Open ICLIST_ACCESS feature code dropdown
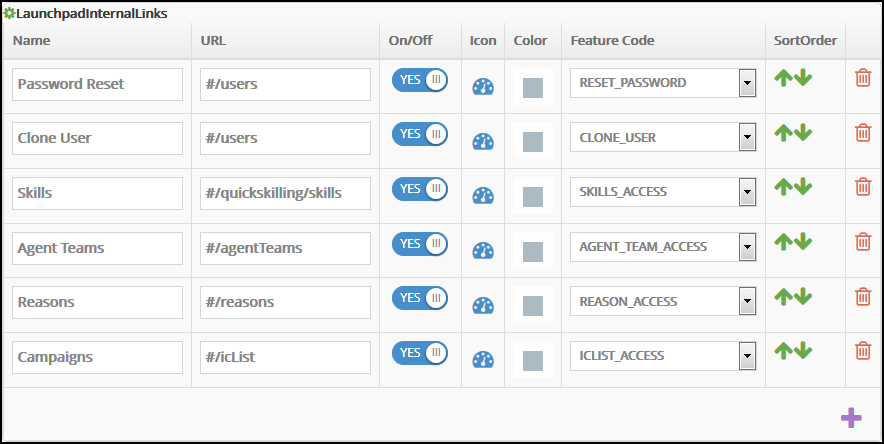 pyautogui.click(x=746, y=355)
